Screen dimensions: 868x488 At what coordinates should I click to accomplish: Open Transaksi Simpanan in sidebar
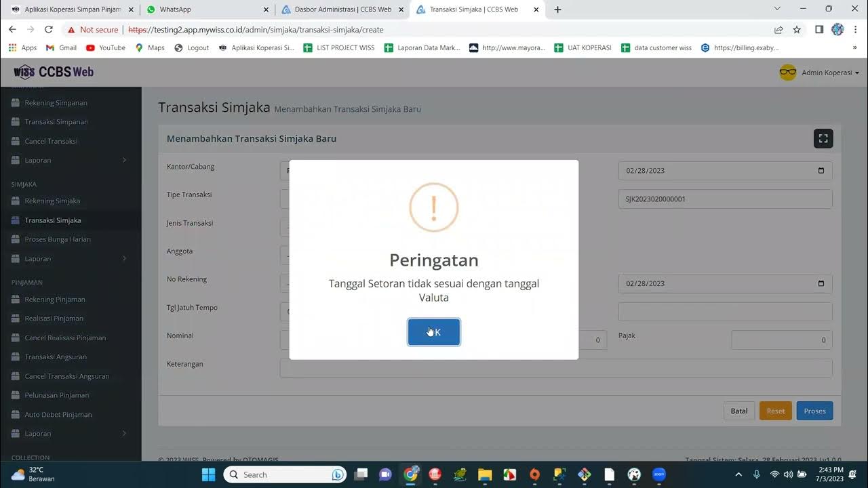pos(56,122)
